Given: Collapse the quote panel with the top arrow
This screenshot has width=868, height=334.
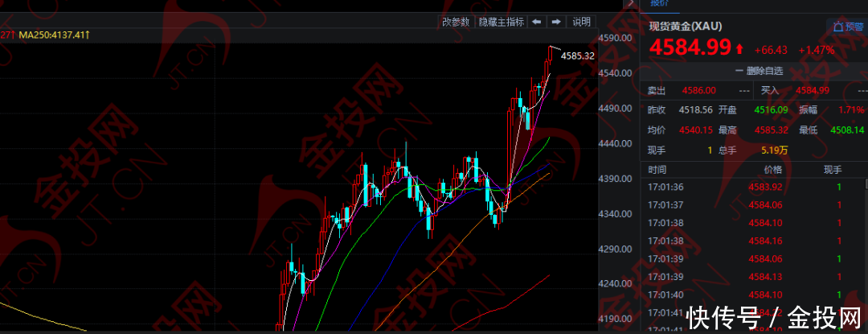Looking at the screenshot, I should 631,3.
